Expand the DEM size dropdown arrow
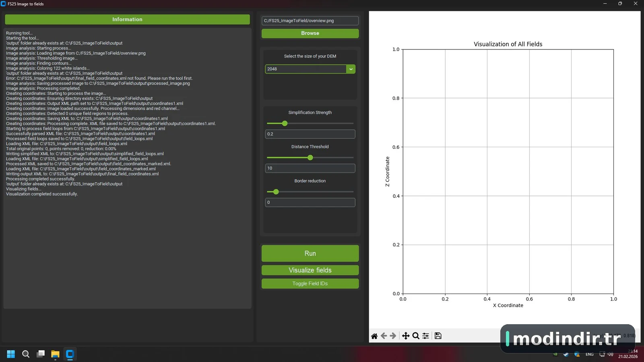 [351, 69]
